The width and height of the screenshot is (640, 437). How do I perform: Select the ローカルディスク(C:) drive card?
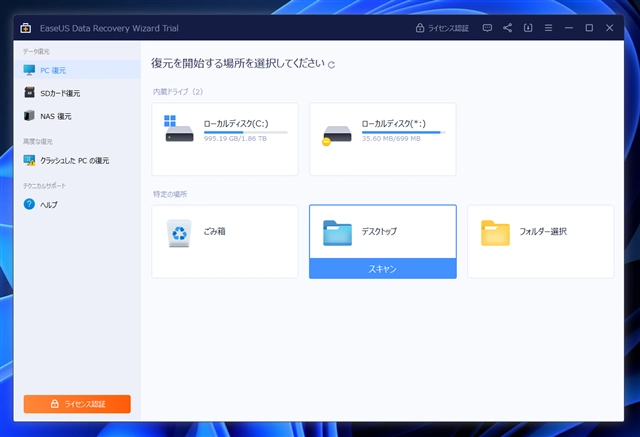tap(225, 139)
